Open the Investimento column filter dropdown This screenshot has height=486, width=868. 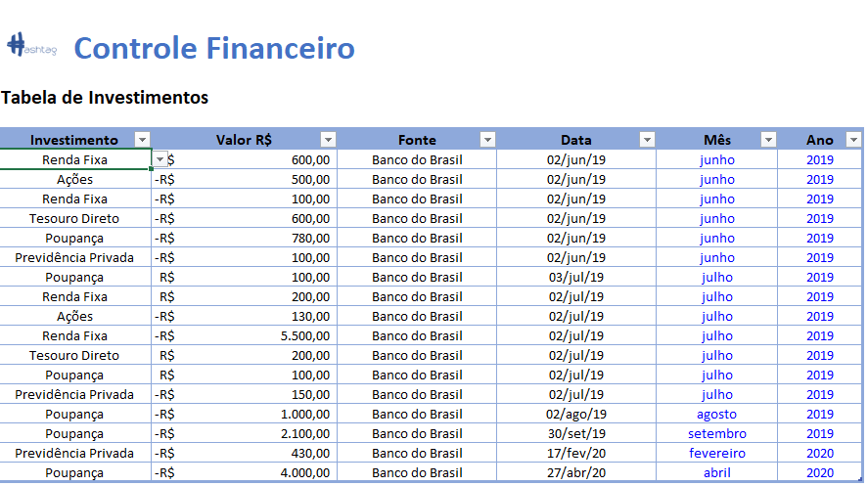[142, 140]
